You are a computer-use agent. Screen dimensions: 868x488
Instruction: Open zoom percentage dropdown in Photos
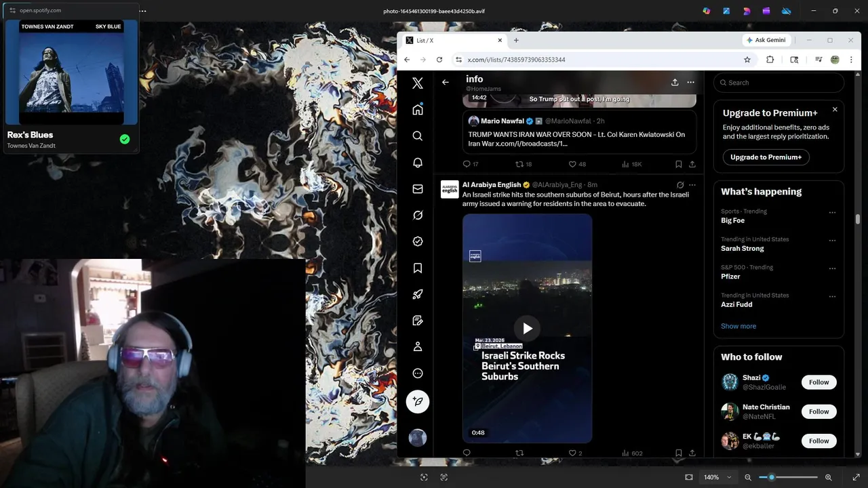[718, 477]
